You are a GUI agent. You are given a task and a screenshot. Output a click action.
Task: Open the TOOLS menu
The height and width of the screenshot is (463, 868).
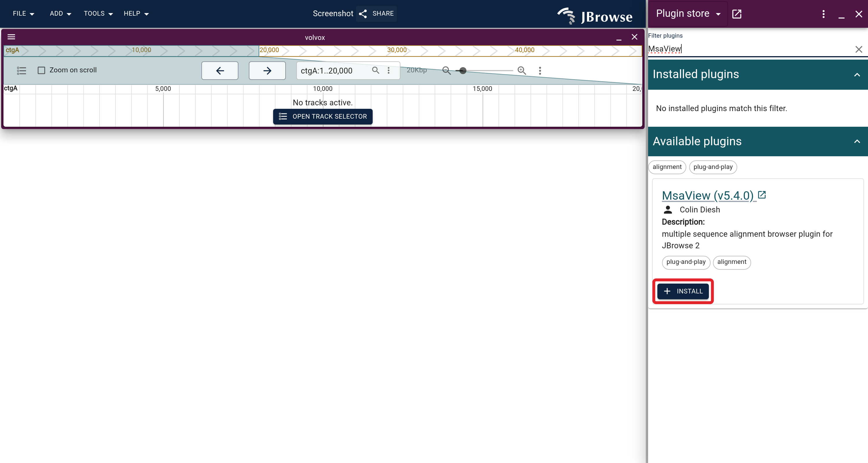click(x=98, y=14)
